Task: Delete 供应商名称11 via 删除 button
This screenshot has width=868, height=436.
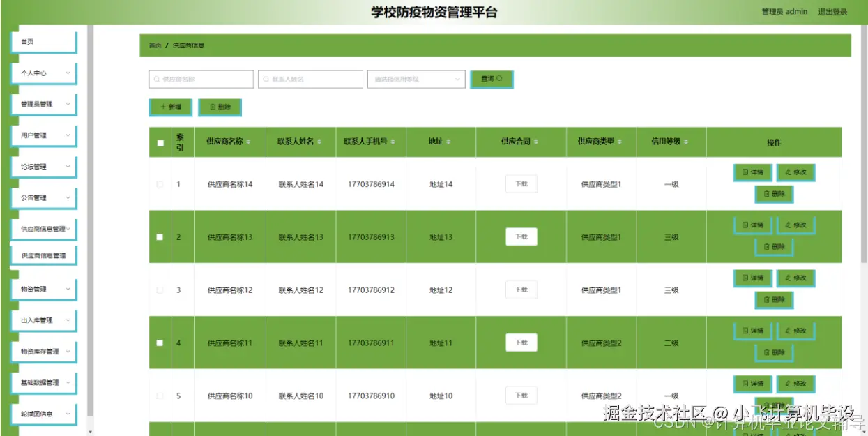Action: point(774,353)
